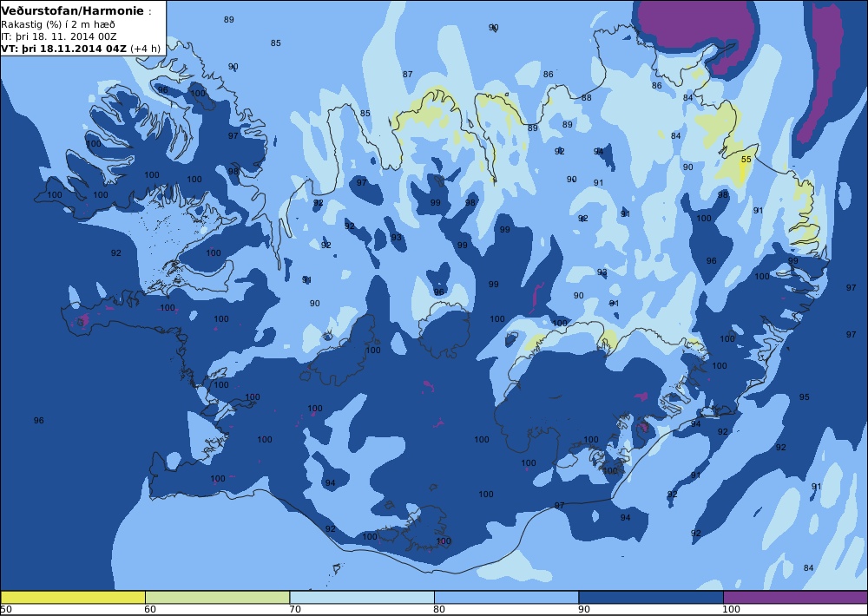Click the 'Rakastig (%) í 2 m hæð' label
Screen dimensions: 868x616
coord(58,24)
